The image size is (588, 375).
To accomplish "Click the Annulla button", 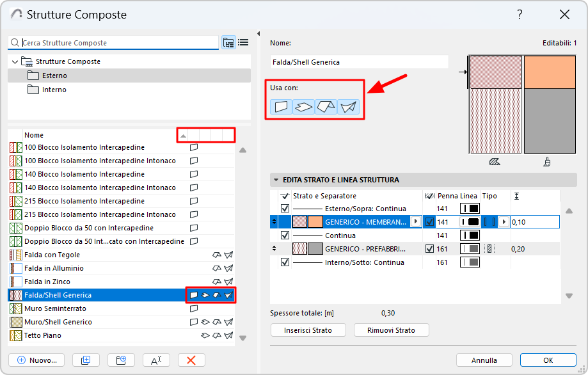I will click(484, 360).
